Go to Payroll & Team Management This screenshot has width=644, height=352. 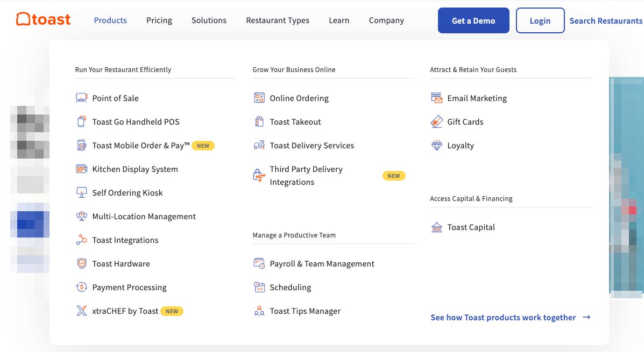322,263
